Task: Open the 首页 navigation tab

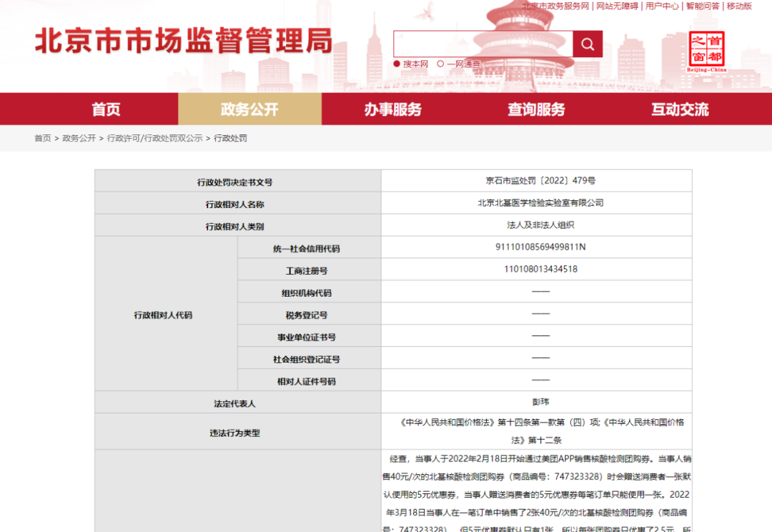Action: click(x=106, y=109)
